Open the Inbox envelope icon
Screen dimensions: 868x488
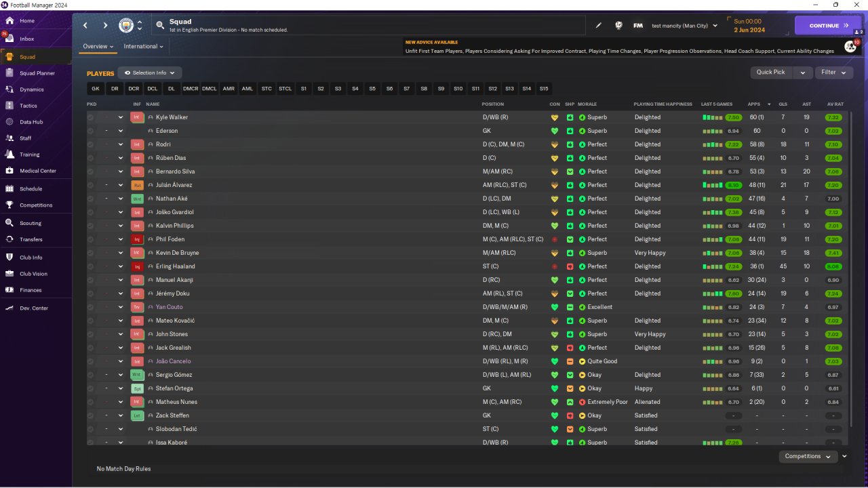(9, 39)
